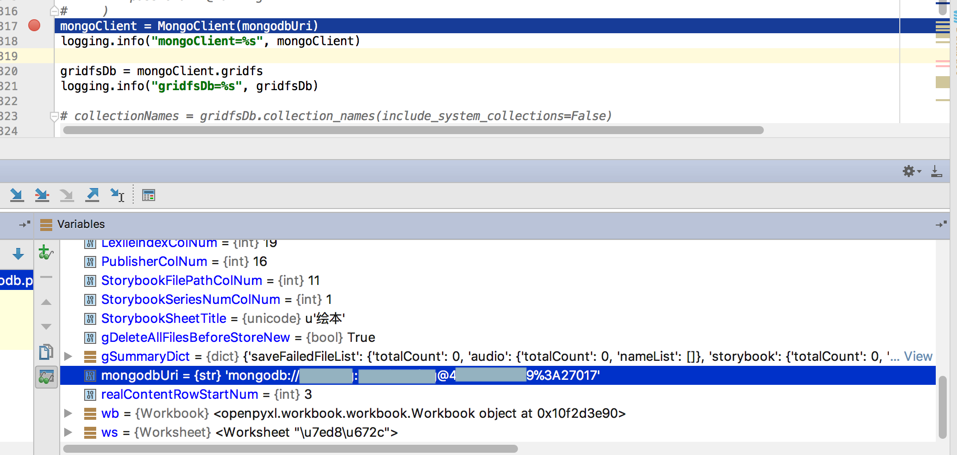Click the commented collectionNames code line

(336, 115)
